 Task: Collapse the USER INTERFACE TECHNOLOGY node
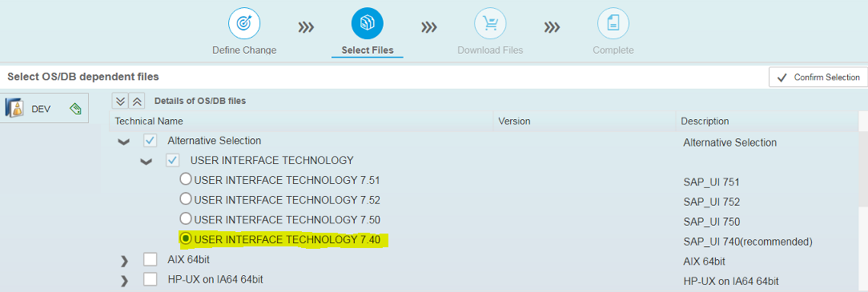click(x=147, y=162)
